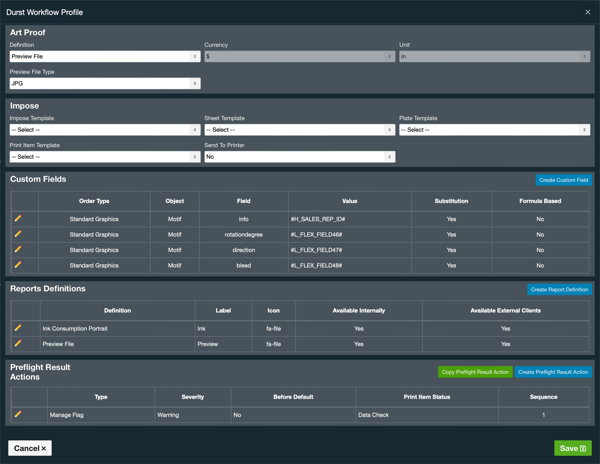Change the Send To Printer setting
This screenshot has height=464, width=600.
299,157
